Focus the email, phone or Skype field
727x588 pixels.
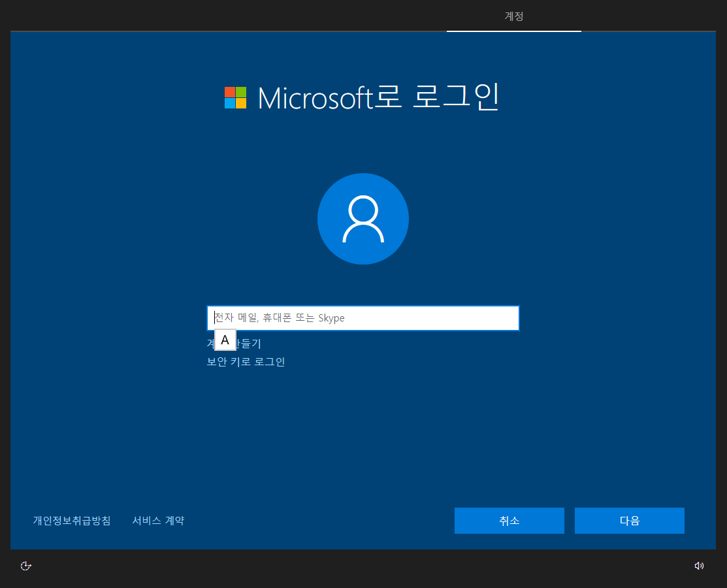[x=363, y=318]
